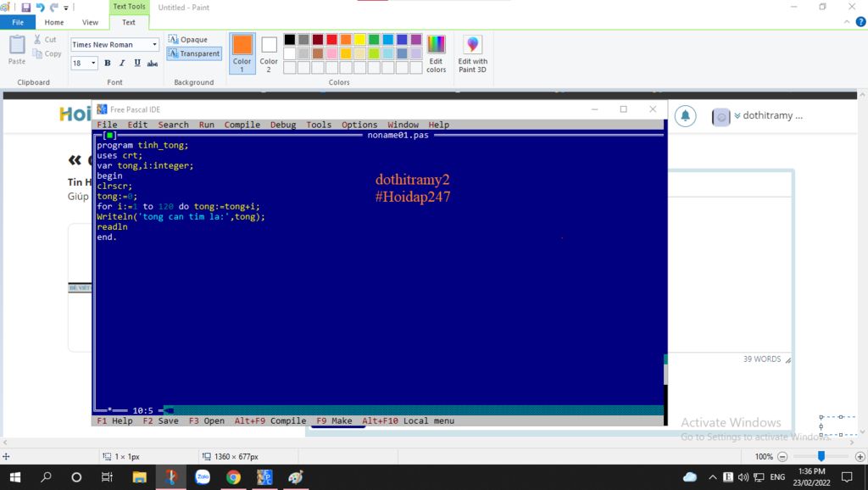868x490 pixels.
Task: Open File Explorer from taskbar
Action: click(139, 477)
